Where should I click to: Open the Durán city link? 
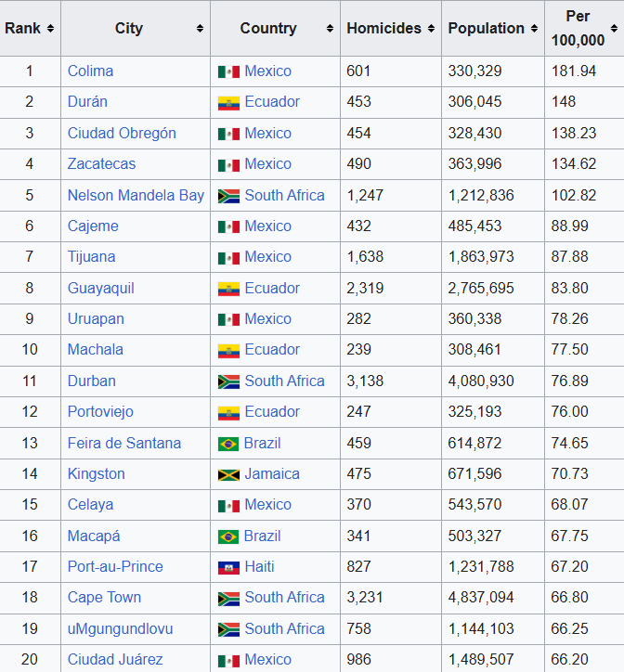pos(87,101)
